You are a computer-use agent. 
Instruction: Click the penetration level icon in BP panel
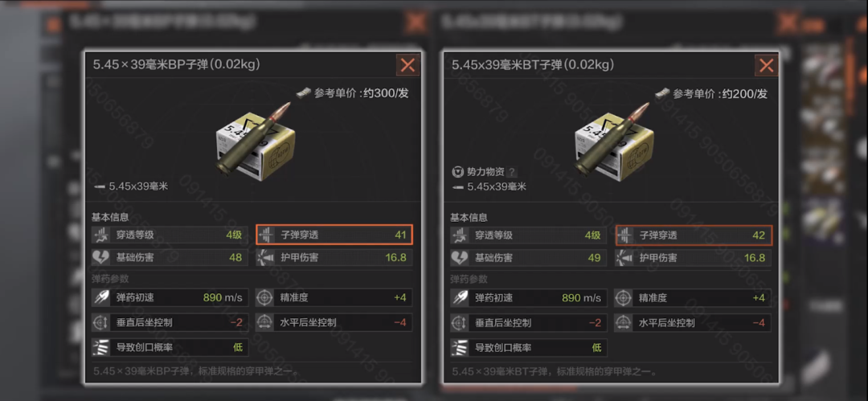pyautogui.click(x=101, y=235)
